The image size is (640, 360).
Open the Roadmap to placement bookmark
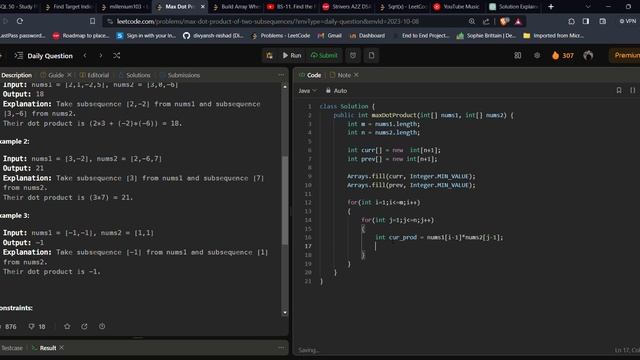coord(81,36)
